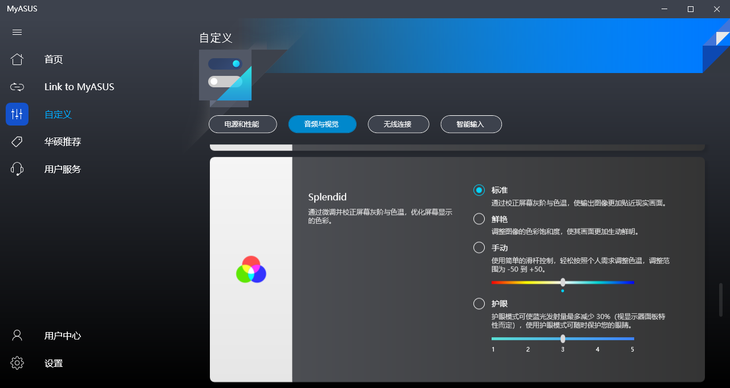Open the user service headset icon
This screenshot has height=388, width=730.
click(17, 169)
